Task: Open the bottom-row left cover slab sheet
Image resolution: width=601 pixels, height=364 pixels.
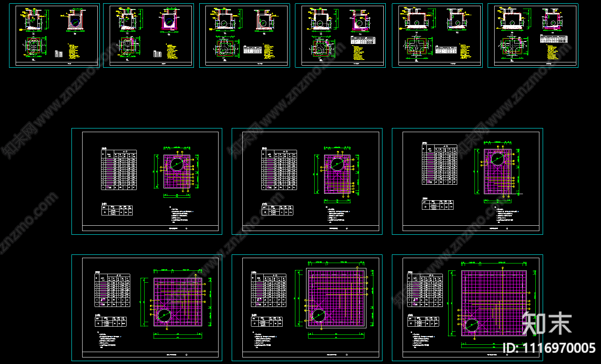Action: point(147,308)
